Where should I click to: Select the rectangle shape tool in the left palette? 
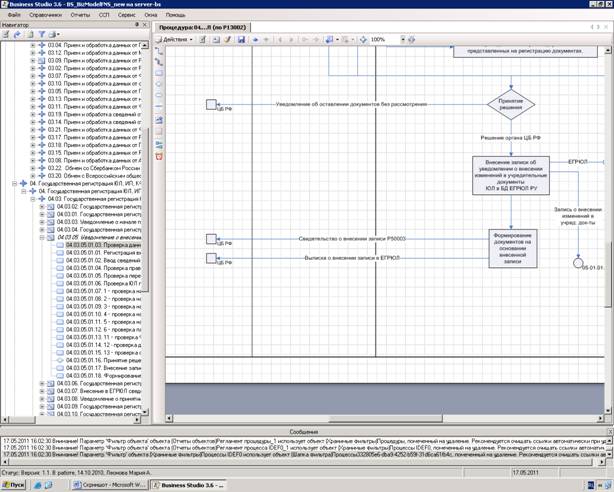[x=160, y=73]
